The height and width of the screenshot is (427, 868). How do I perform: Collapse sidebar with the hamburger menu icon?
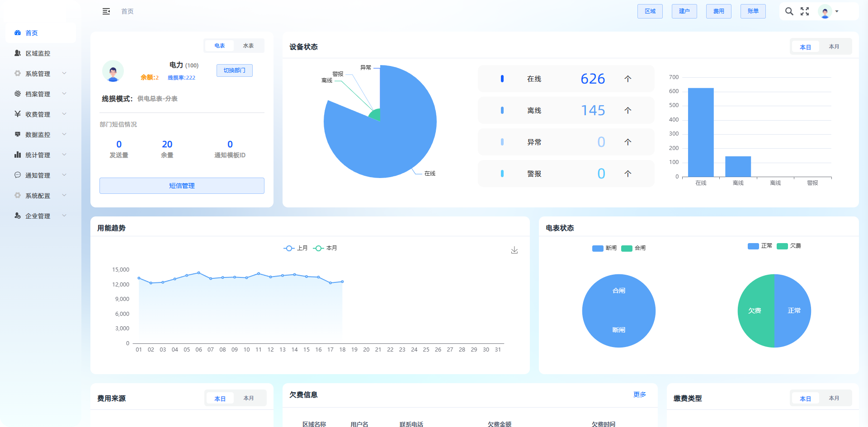[106, 11]
